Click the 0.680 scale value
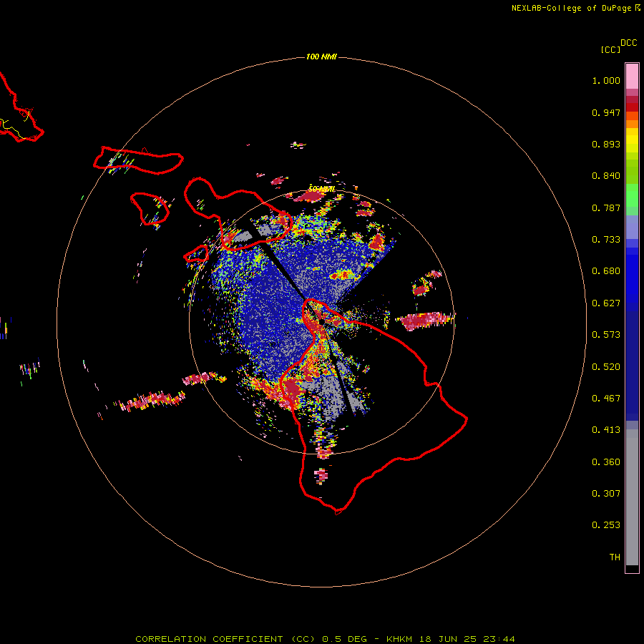The image size is (644, 644). pyautogui.click(x=606, y=271)
